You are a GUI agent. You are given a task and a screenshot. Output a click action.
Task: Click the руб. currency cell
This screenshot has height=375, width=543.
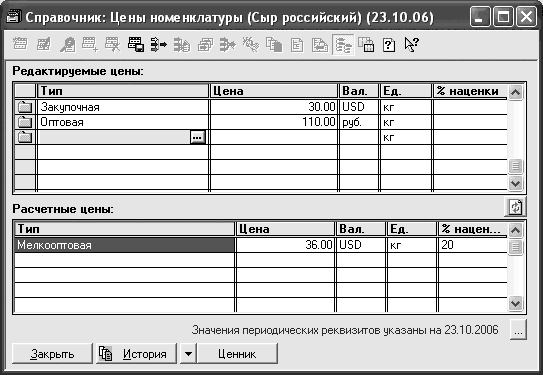[359, 122]
